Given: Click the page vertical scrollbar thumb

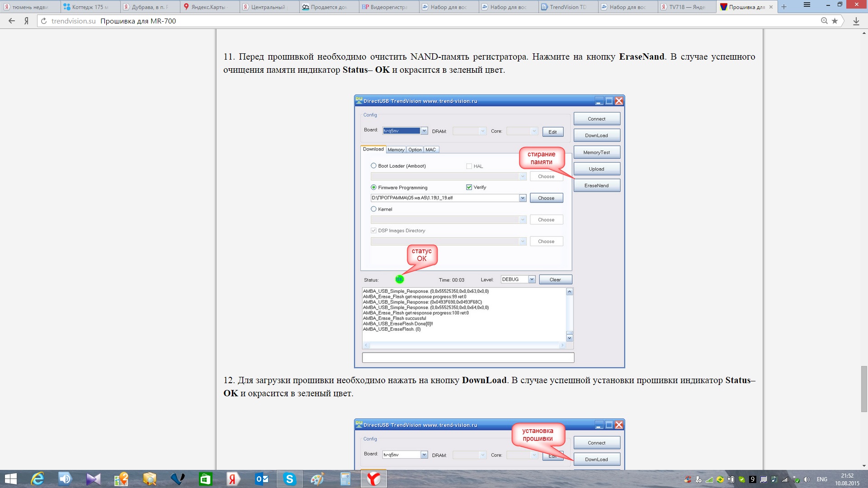Looking at the screenshot, I should pyautogui.click(x=864, y=389).
